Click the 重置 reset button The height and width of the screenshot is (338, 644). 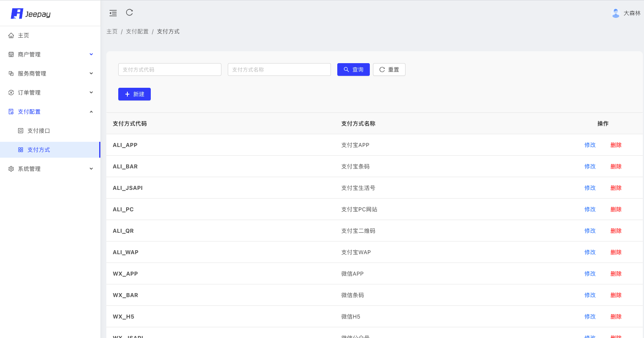point(389,70)
